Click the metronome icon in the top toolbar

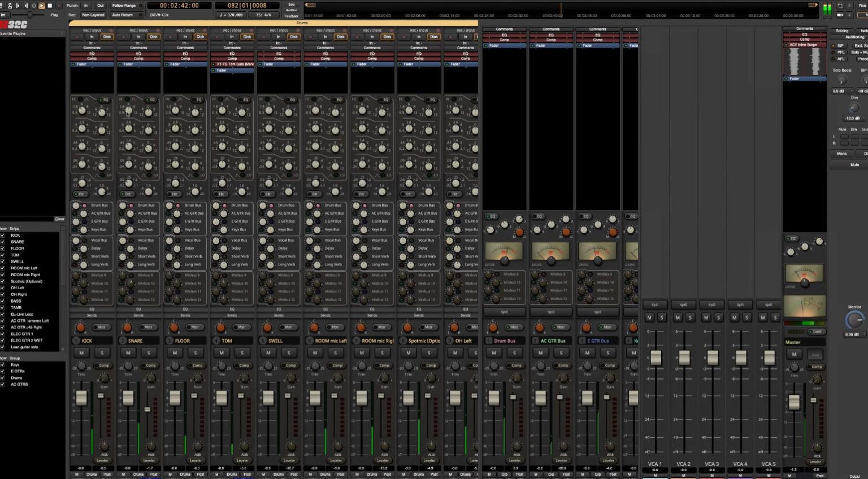click(x=10, y=5)
